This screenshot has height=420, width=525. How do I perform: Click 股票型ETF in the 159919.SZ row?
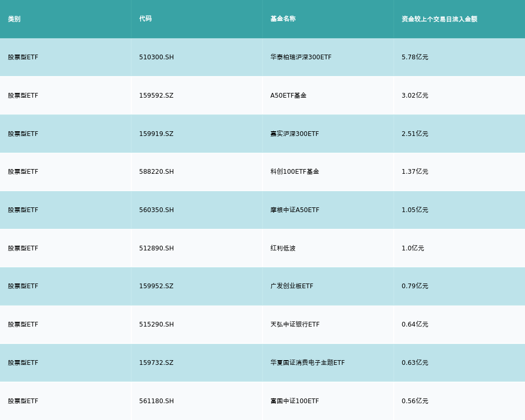click(23, 134)
